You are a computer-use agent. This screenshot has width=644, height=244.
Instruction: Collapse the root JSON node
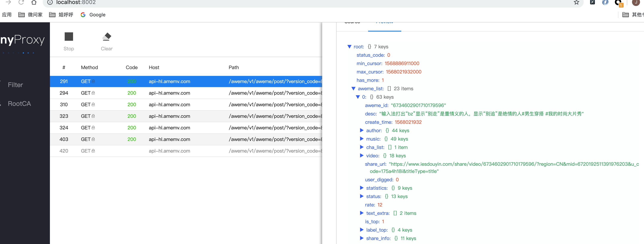(x=349, y=47)
